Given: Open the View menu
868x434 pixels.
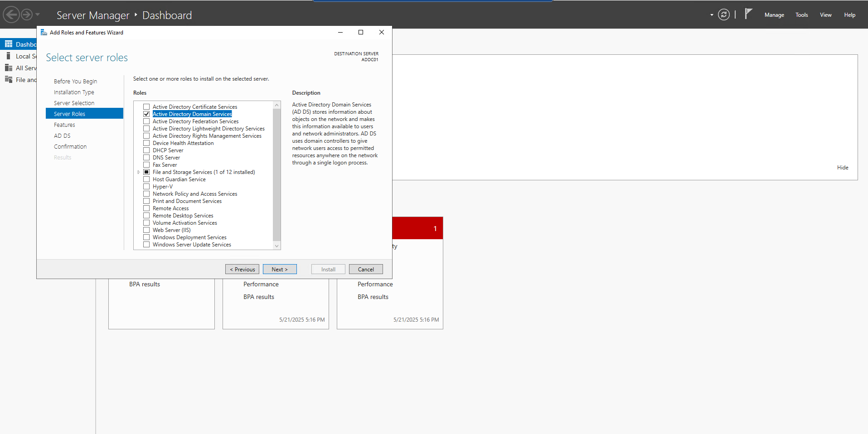Looking at the screenshot, I should 825,15.
